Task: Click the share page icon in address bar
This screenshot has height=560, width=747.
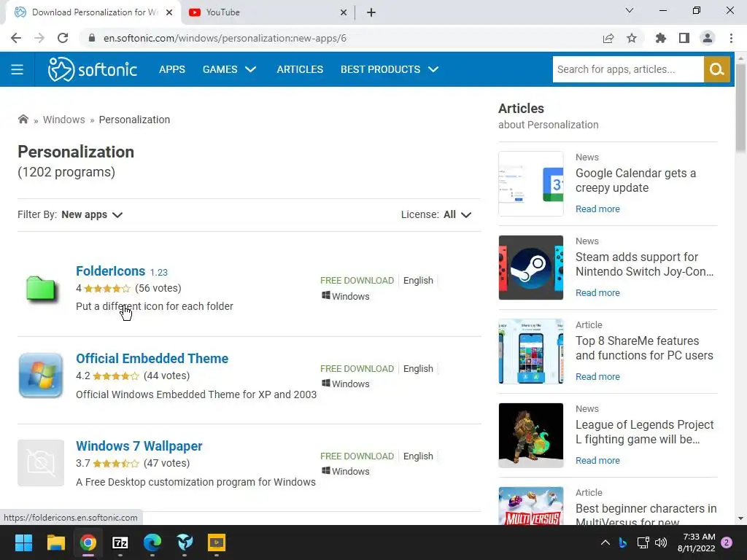Action: coord(608,38)
